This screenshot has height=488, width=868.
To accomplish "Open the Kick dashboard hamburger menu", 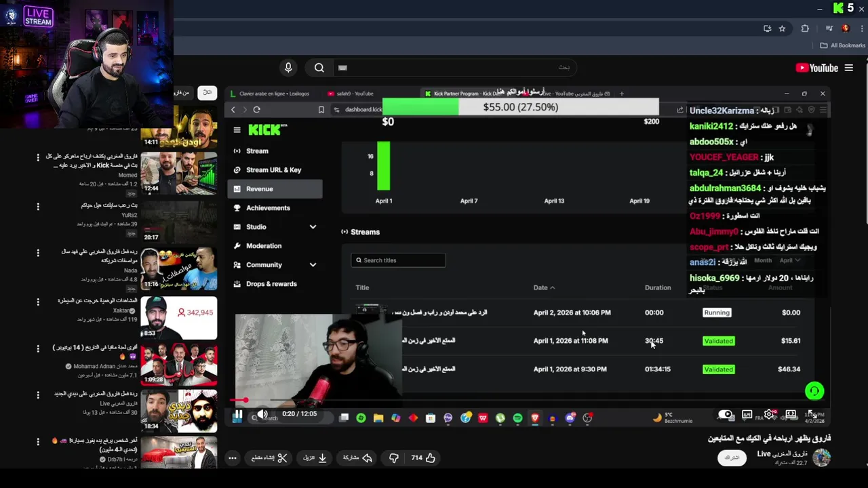I will pos(237,130).
